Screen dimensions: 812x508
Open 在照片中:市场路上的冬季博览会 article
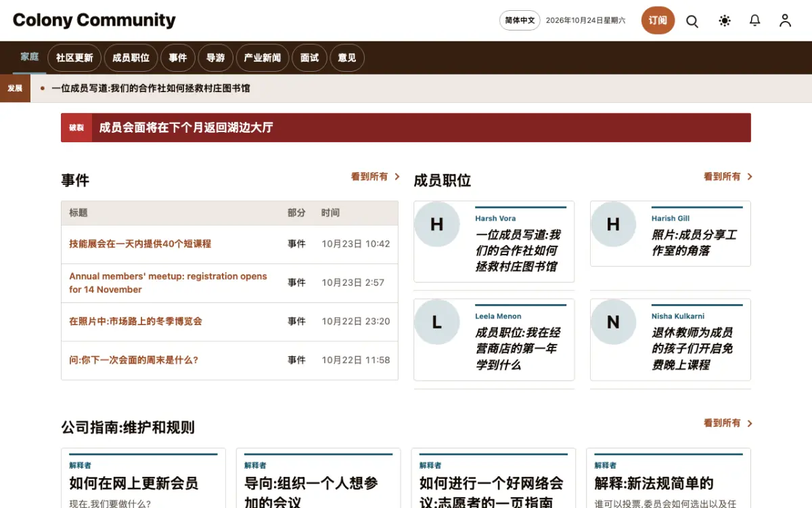(x=135, y=321)
